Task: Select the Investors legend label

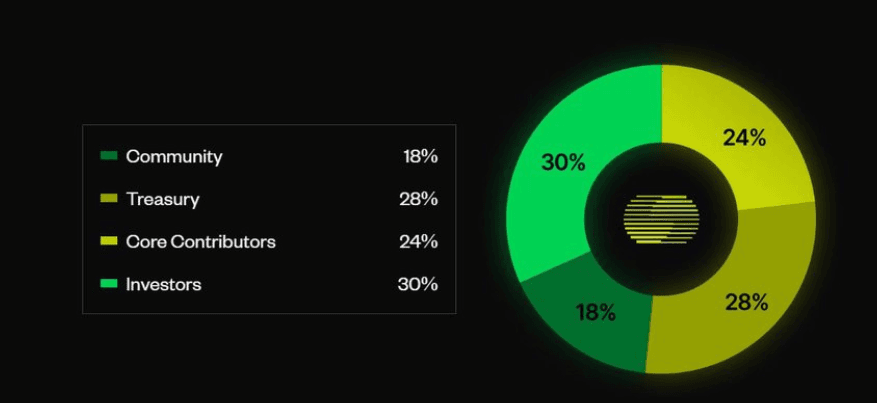Action: coord(163,285)
